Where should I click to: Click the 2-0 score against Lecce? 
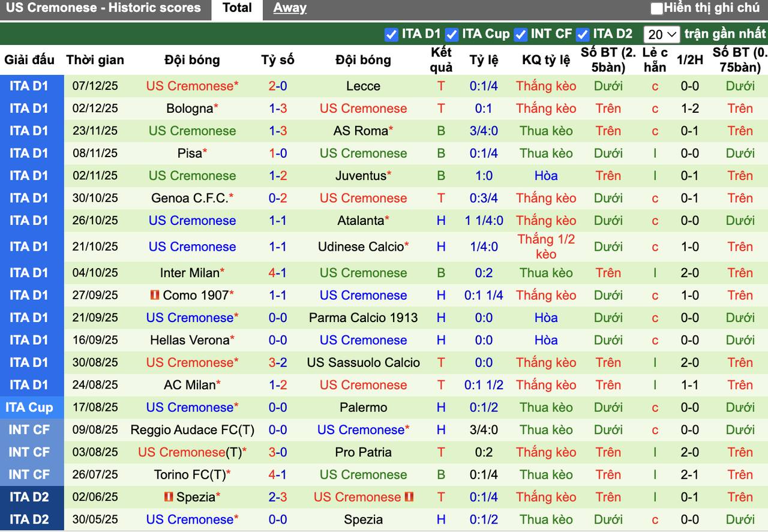[278, 86]
